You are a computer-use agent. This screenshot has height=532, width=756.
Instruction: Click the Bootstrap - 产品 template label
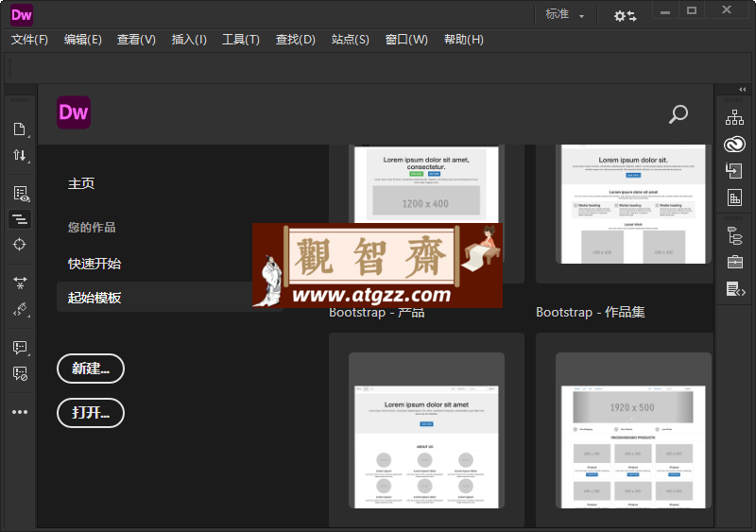click(376, 313)
